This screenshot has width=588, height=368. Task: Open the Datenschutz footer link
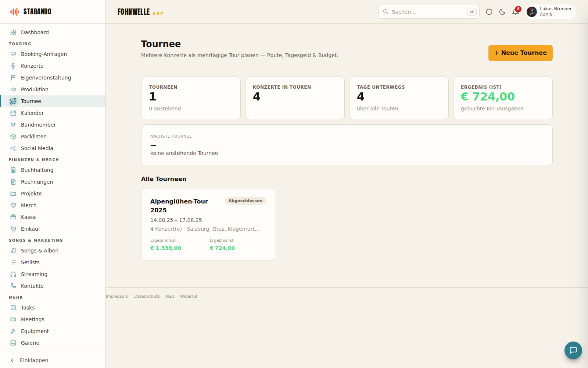[x=147, y=296]
